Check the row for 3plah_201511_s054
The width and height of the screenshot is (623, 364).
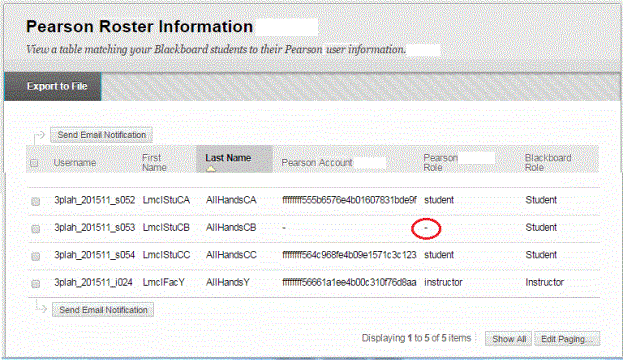point(36,256)
